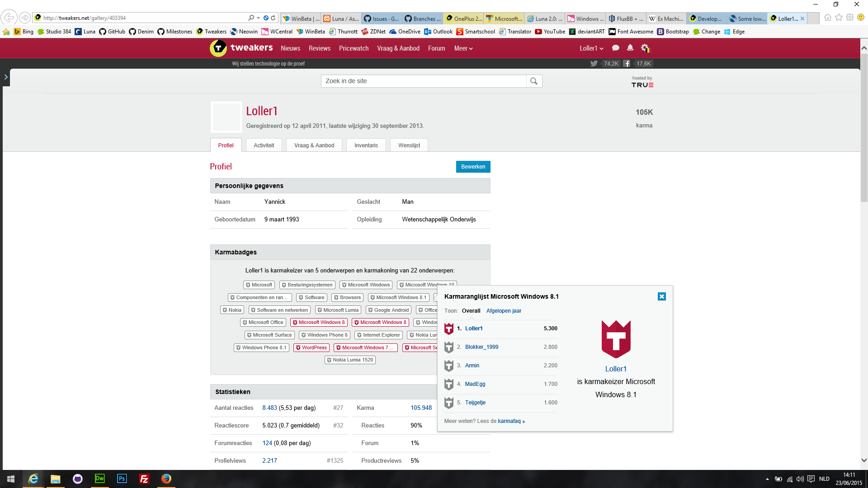Open the GitHub bookmark
868x488 pixels.
[x=112, y=32]
